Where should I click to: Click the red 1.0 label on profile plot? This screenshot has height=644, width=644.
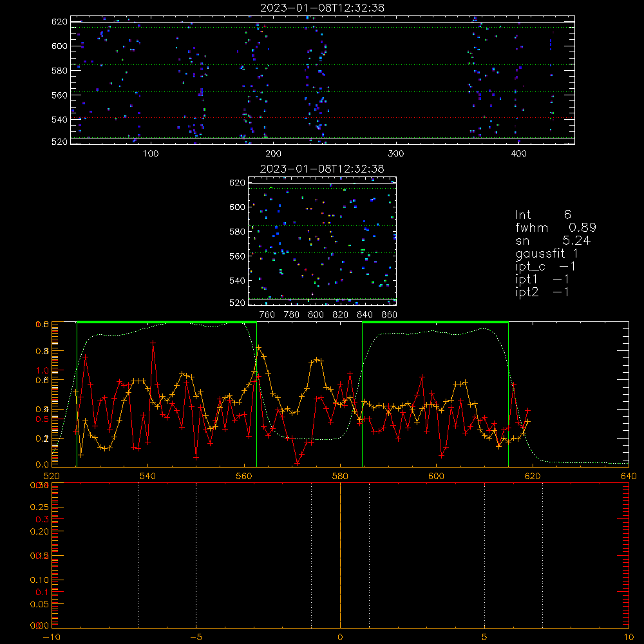tap(43, 370)
